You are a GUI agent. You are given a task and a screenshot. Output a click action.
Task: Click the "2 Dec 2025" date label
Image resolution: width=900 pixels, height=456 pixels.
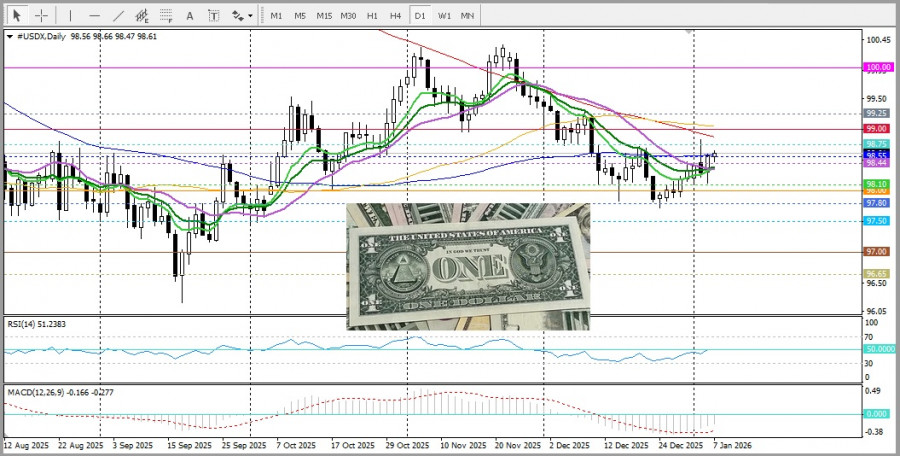pyautogui.click(x=570, y=446)
